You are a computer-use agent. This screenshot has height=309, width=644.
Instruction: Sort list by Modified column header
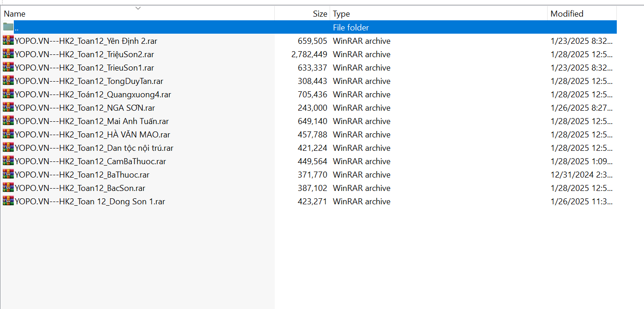coord(567,14)
